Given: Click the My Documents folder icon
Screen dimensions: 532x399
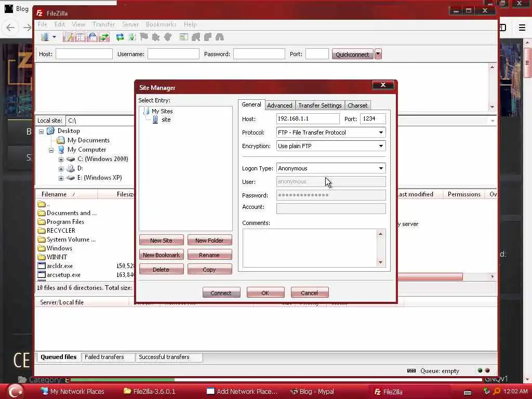Looking at the screenshot, I should pyautogui.click(x=61, y=140).
